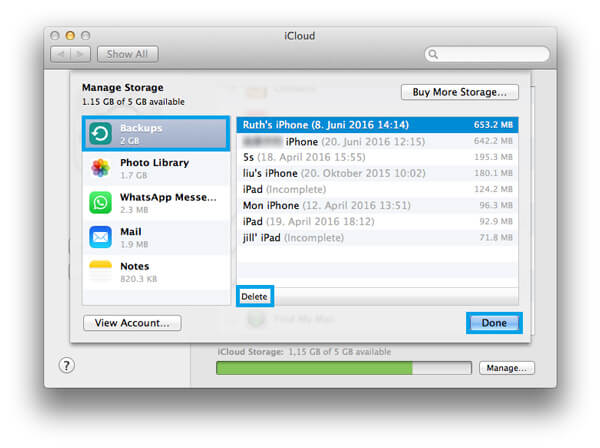This screenshot has height=448, width=600.
Task: Click the Manage storage button
Action: 507,368
